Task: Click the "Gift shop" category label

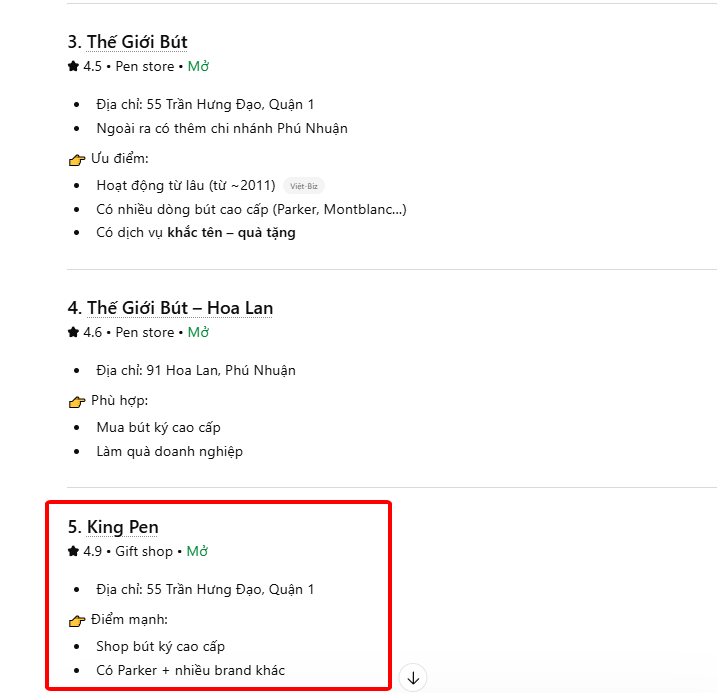Action: pos(142,551)
